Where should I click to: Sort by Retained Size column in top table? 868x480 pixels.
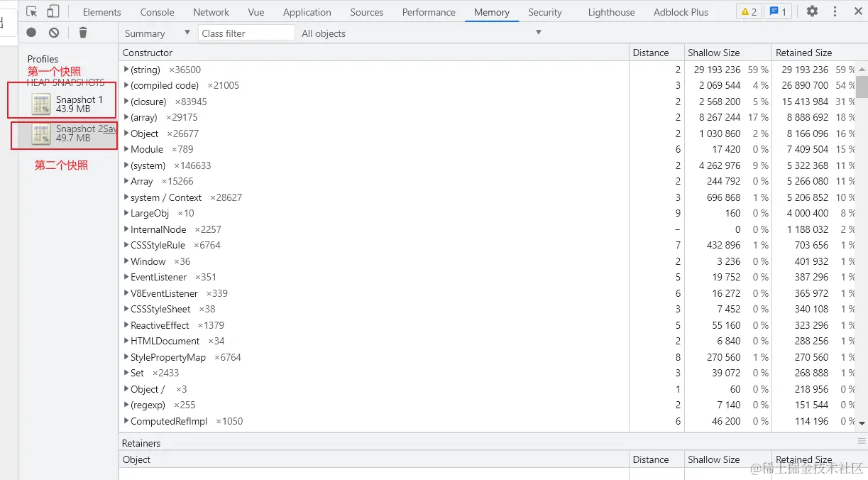[814, 53]
